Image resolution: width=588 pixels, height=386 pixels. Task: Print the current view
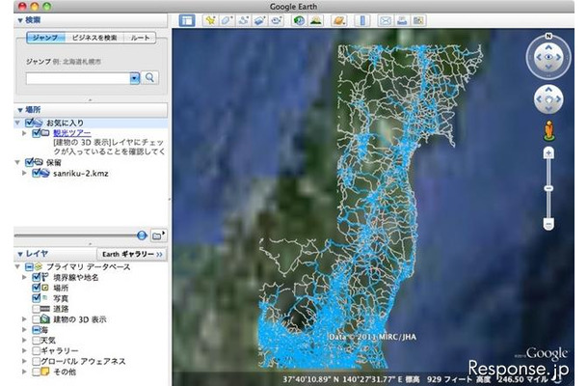[x=402, y=20]
